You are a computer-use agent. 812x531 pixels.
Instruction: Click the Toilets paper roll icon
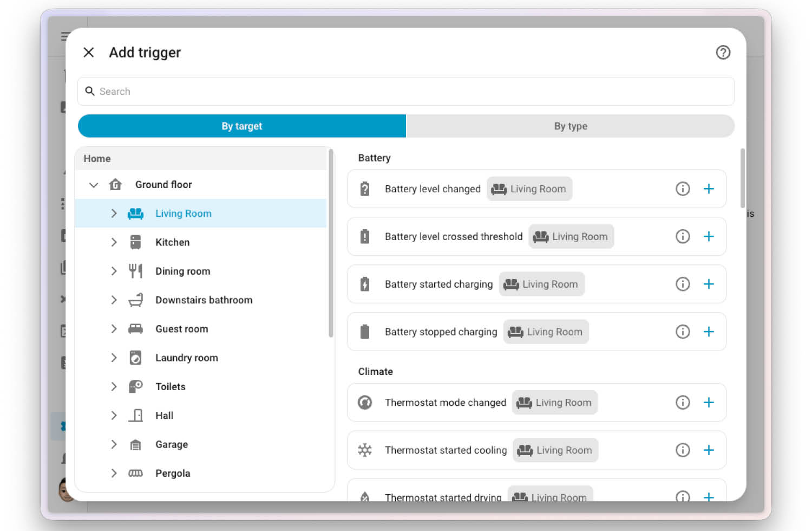pos(135,386)
